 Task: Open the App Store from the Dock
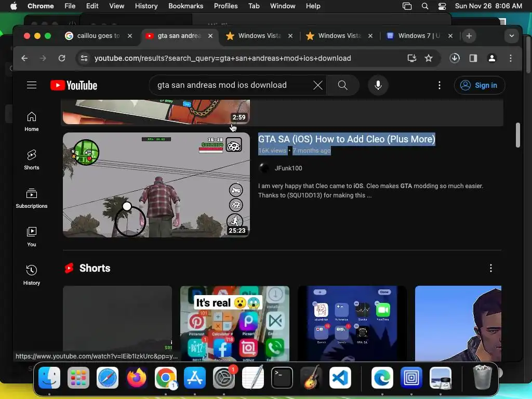tap(195, 378)
